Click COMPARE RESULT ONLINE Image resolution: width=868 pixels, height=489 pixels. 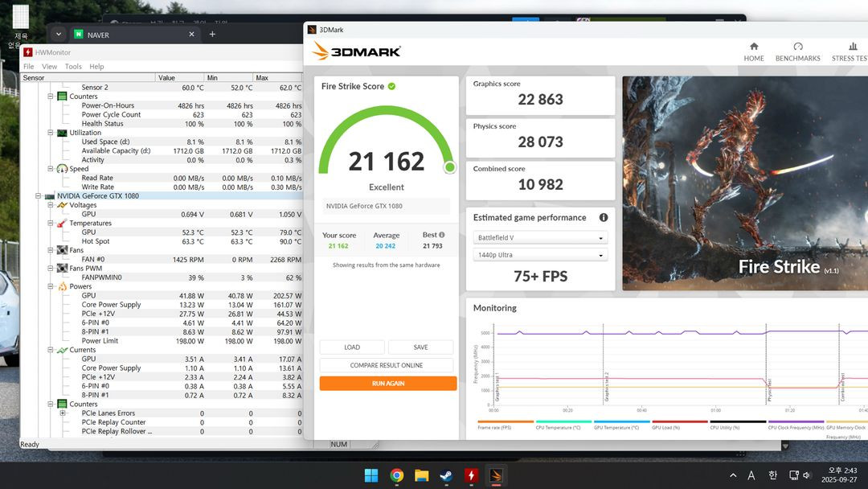tap(387, 364)
